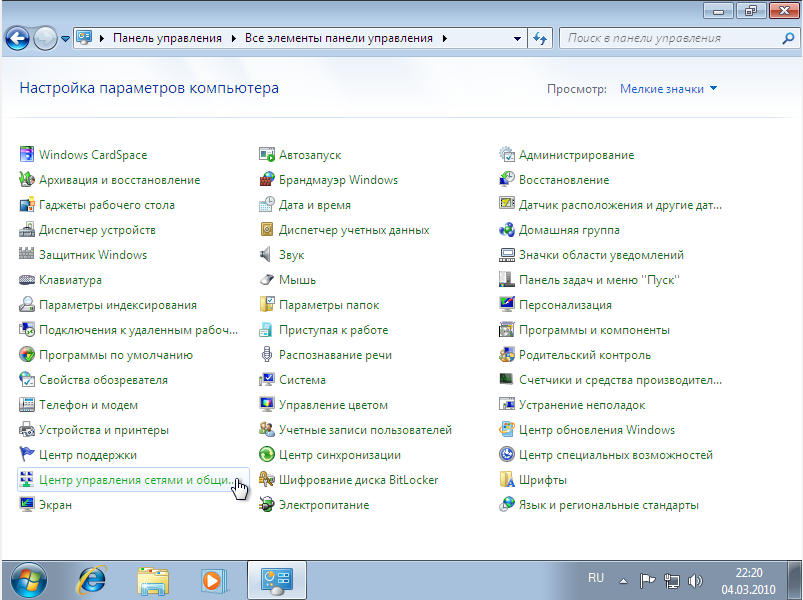Click the Control Panel taskbar button
The width and height of the screenshot is (803, 600).
pyautogui.click(x=277, y=580)
